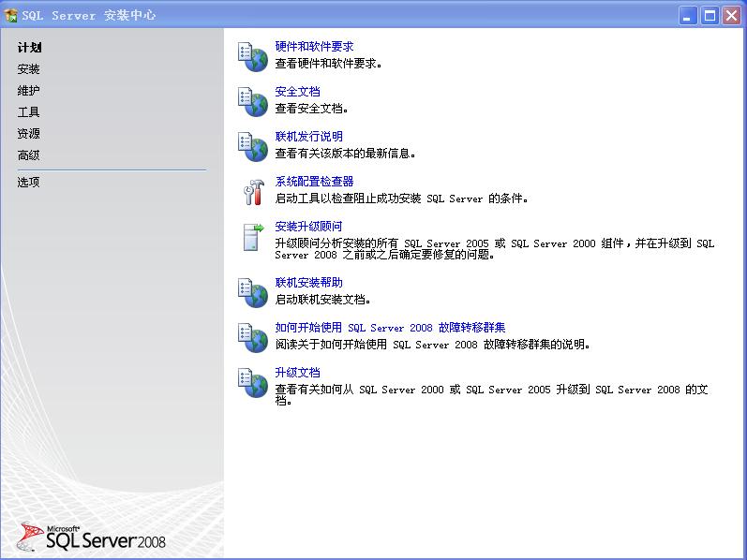The image size is (747, 560).
Task: Switch to the 高级 page
Action: coord(29,155)
